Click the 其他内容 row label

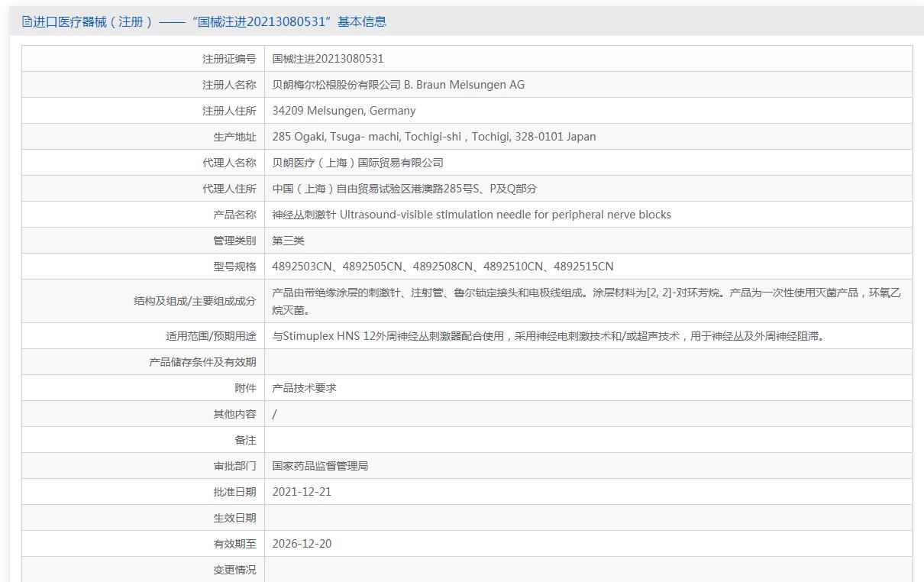coord(234,414)
